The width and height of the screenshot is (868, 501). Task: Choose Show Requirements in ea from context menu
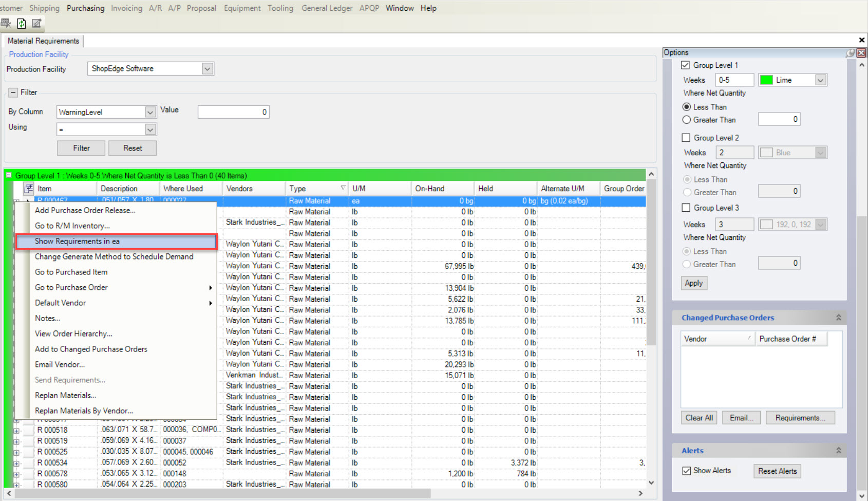116,241
